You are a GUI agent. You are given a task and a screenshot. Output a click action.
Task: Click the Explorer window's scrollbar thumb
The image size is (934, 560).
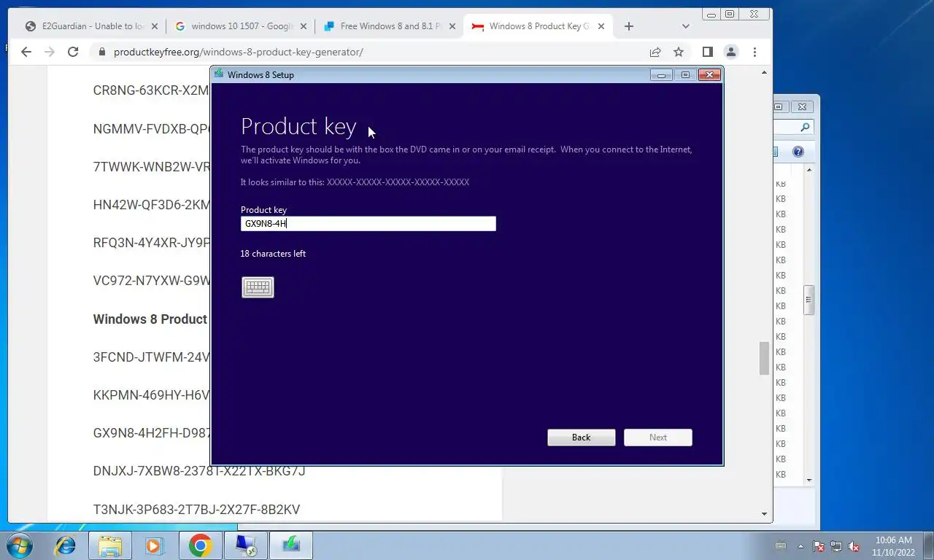(x=809, y=300)
